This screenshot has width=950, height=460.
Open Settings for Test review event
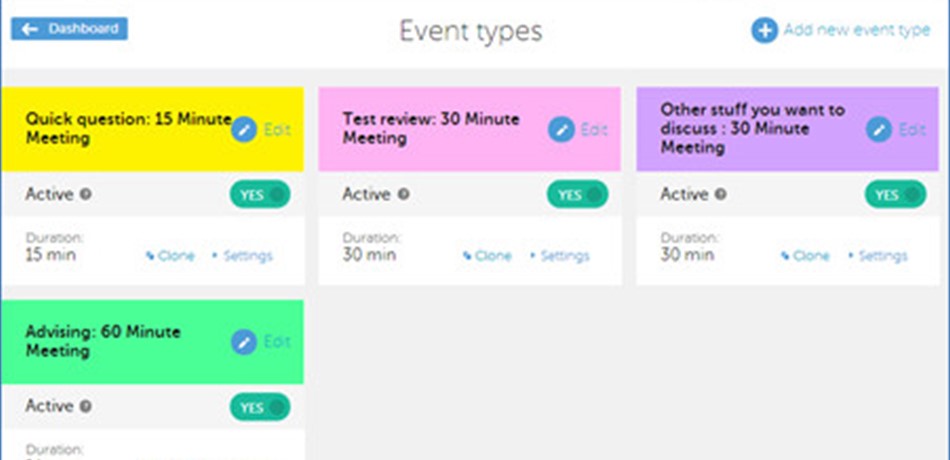tap(560, 256)
